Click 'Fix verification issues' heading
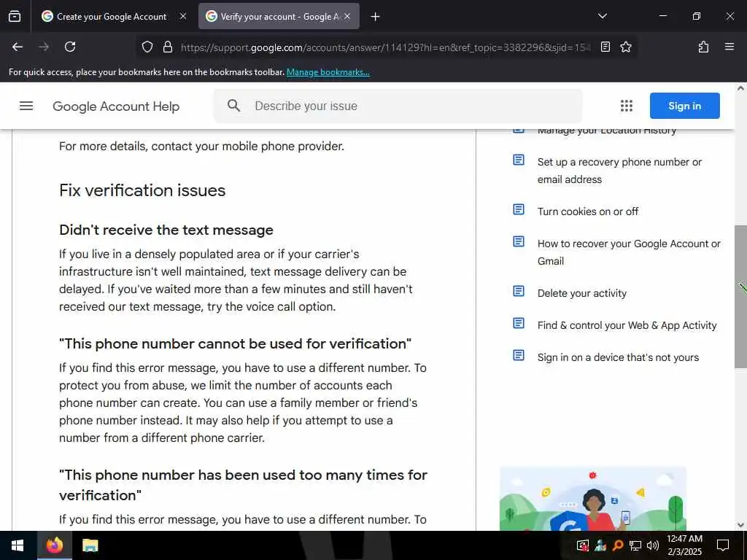This screenshot has width=747, height=560. pyautogui.click(x=142, y=190)
